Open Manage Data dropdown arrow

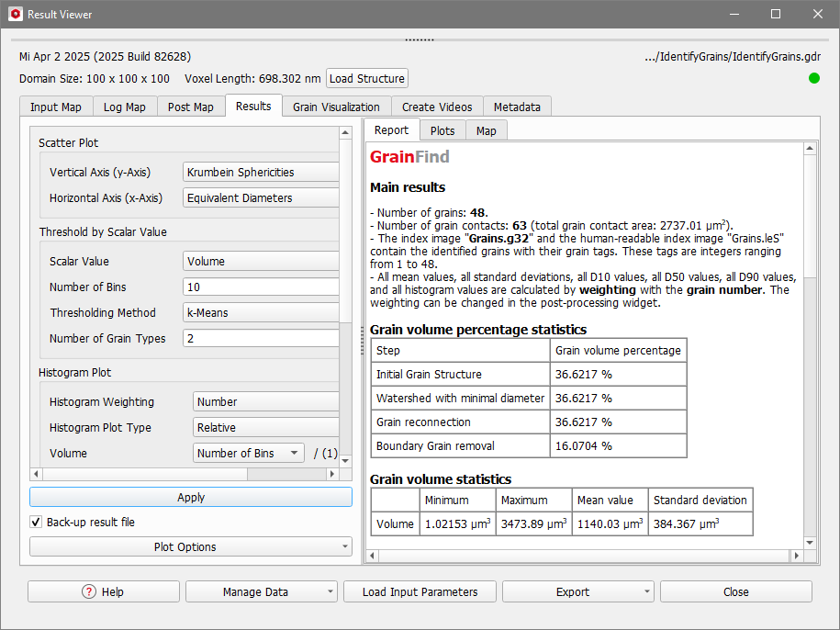(330, 591)
